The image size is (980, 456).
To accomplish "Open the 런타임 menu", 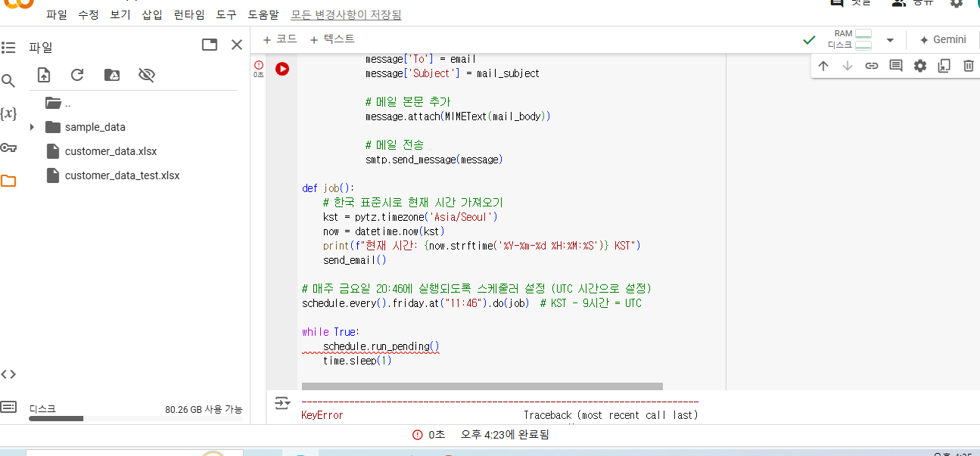I will [x=189, y=14].
